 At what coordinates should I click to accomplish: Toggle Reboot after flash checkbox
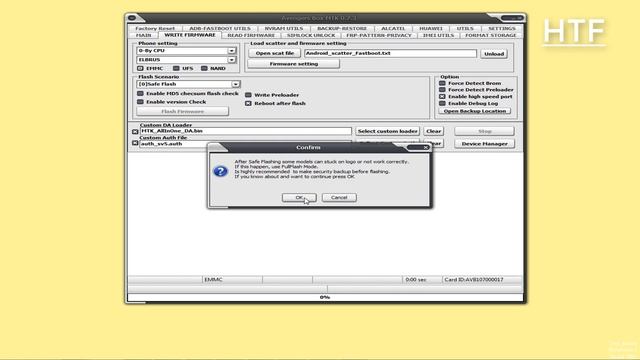(x=248, y=103)
